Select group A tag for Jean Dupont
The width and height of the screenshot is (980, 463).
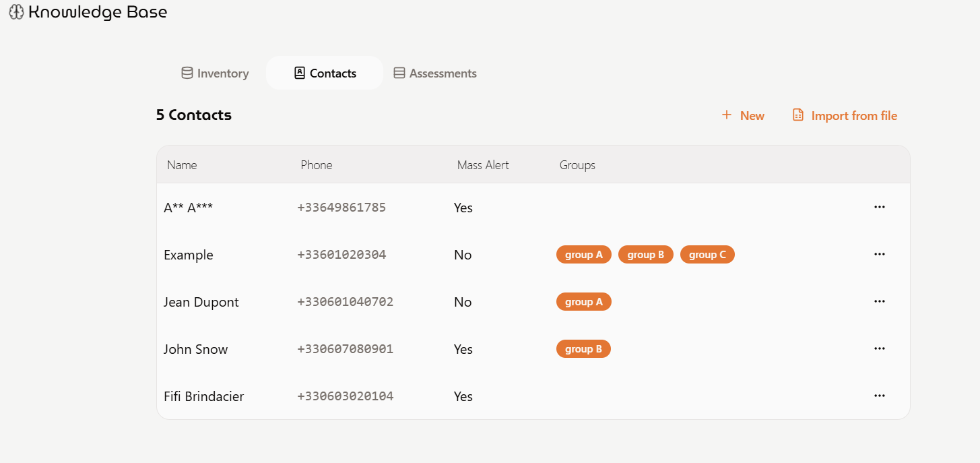(x=583, y=302)
